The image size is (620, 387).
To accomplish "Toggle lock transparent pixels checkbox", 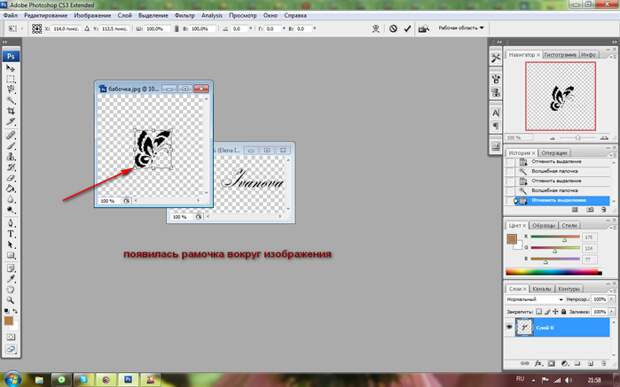I will (x=539, y=311).
